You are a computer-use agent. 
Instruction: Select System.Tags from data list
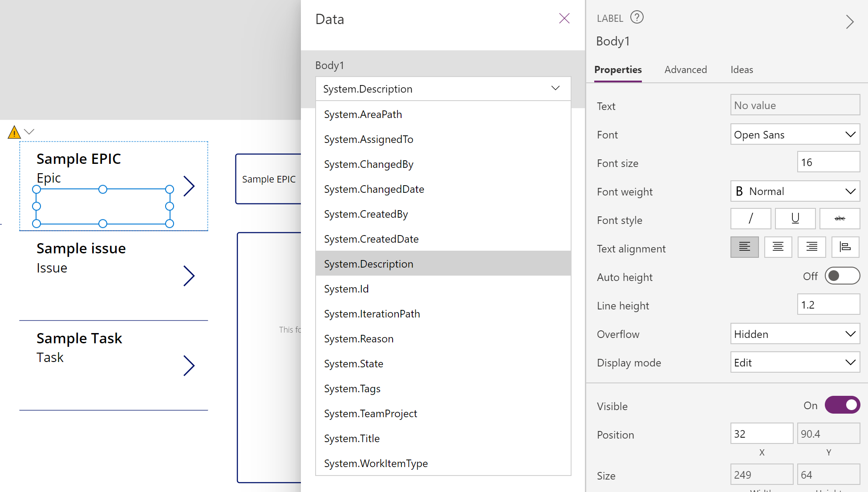coord(352,388)
